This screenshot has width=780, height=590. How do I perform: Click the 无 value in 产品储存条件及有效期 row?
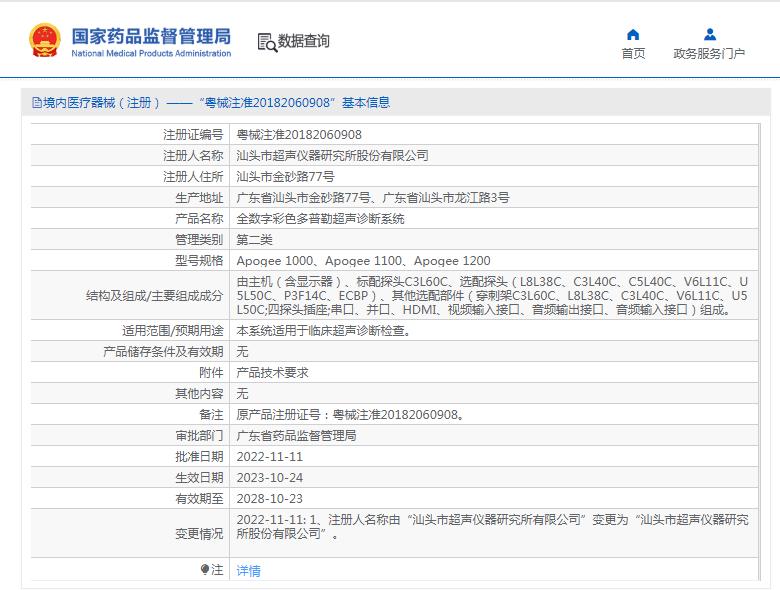(242, 352)
